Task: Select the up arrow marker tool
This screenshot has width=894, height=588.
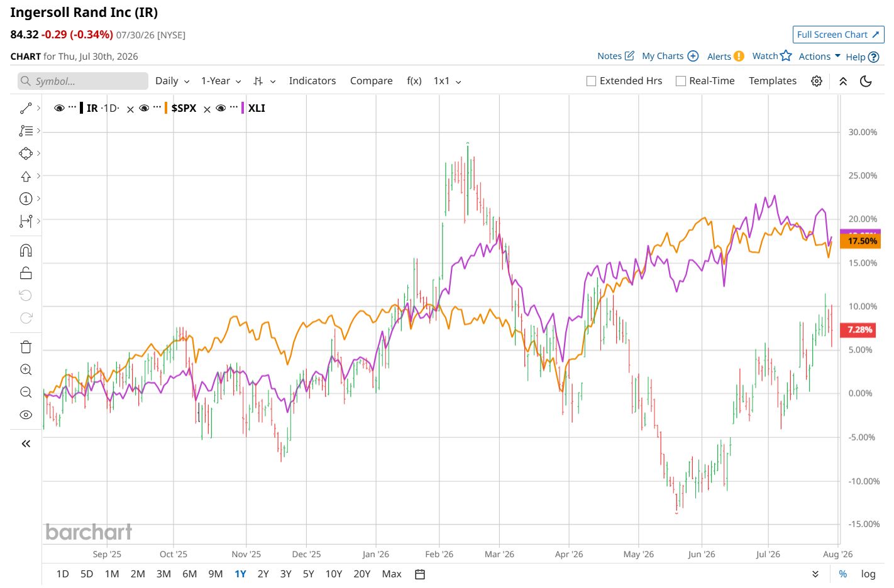Action: (26, 176)
